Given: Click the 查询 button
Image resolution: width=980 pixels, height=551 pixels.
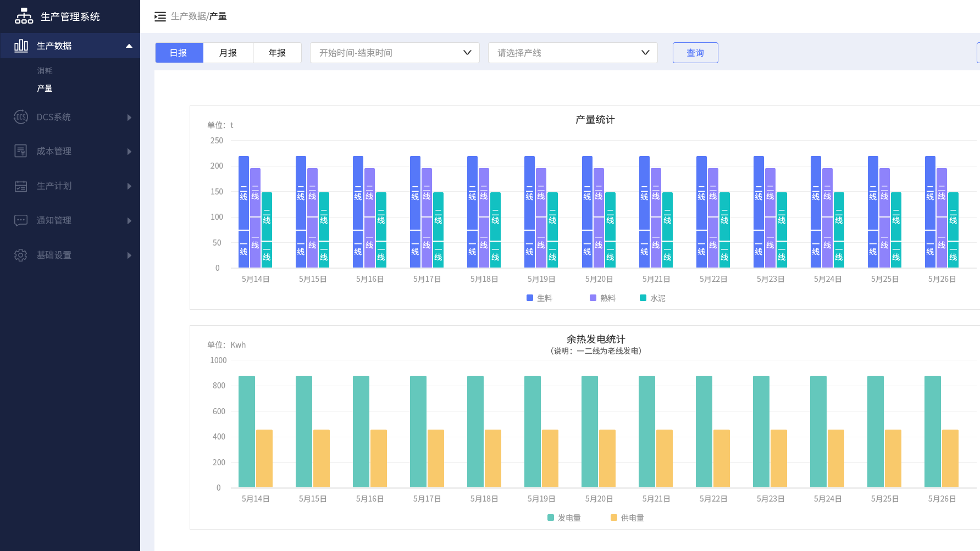Looking at the screenshot, I should 695,53.
